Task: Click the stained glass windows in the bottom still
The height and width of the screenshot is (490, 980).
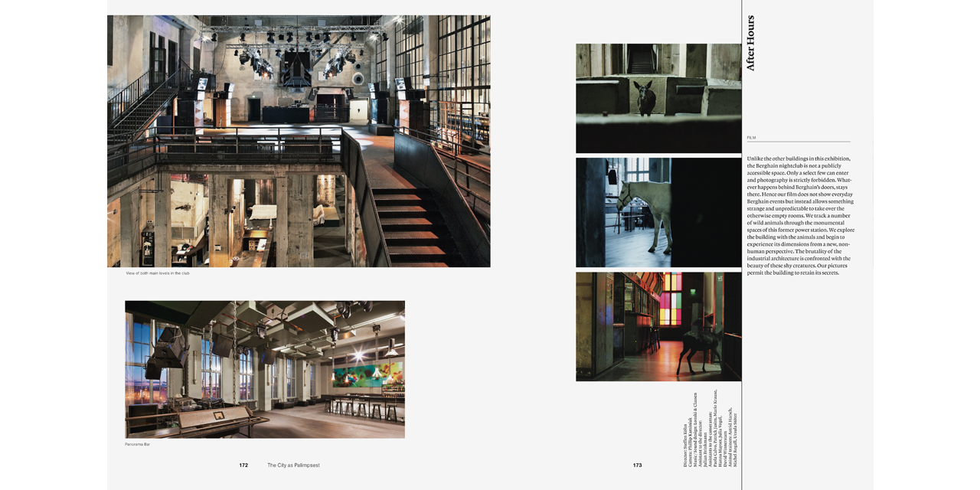Action: (x=671, y=304)
